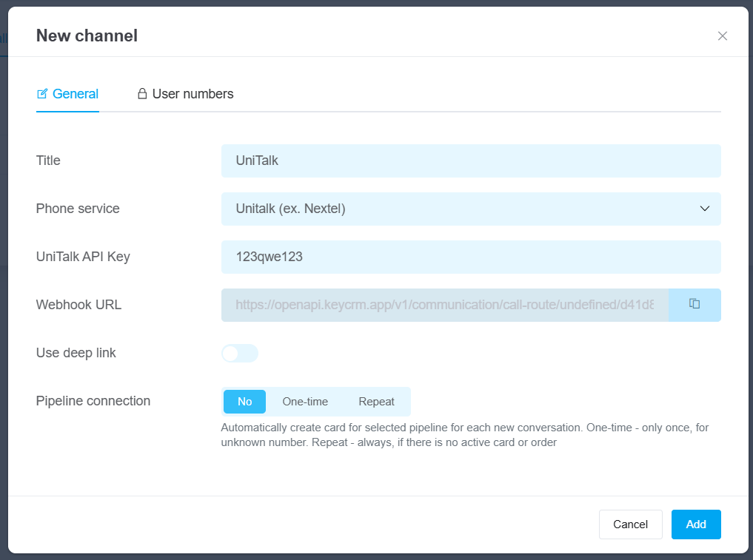Click the greyed Webhook URL text field
Viewport: 753px width, 560px height.
pos(444,305)
